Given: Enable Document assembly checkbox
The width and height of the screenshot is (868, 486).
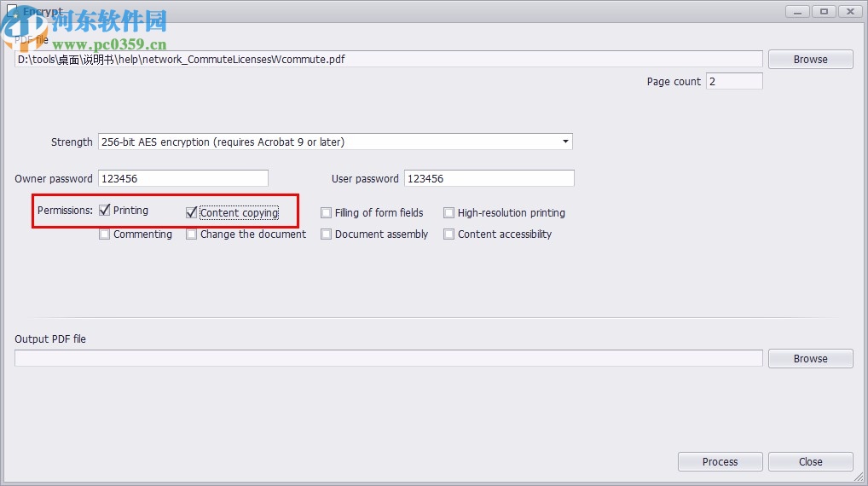Looking at the screenshot, I should click(327, 234).
